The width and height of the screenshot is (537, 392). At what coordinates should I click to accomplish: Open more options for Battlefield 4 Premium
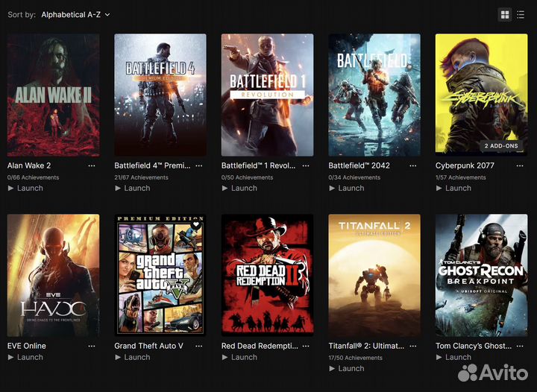198,165
